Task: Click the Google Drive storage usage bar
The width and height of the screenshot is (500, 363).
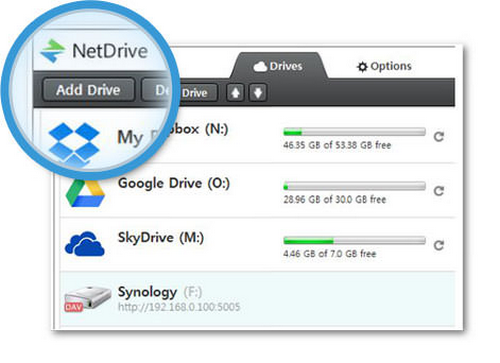Action: [x=354, y=186]
